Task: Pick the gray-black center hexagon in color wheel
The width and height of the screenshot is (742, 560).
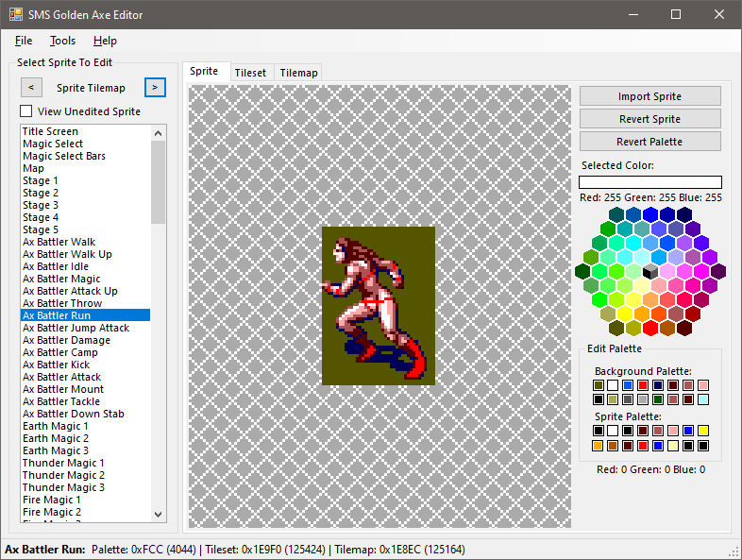Action: pos(650,271)
